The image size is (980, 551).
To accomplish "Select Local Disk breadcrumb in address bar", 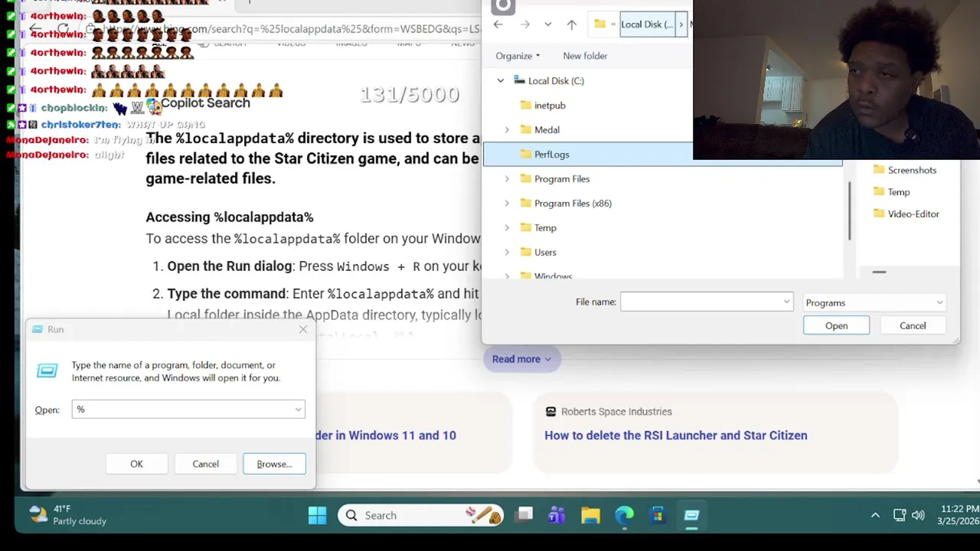I will (x=646, y=24).
